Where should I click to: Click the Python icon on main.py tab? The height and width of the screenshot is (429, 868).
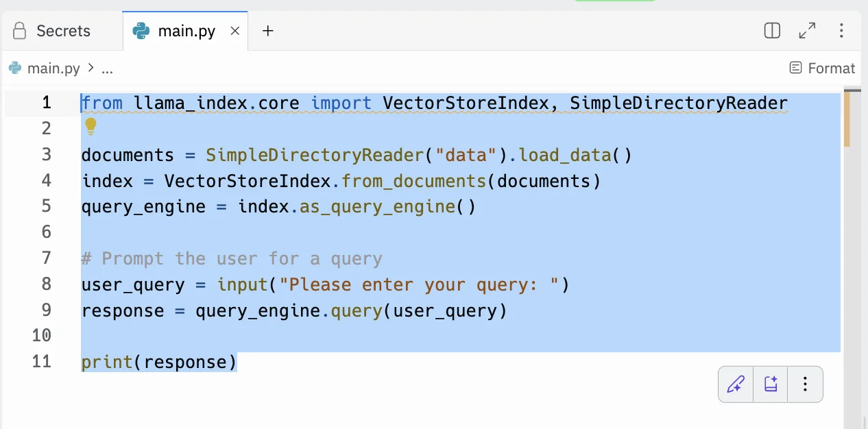pyautogui.click(x=141, y=31)
